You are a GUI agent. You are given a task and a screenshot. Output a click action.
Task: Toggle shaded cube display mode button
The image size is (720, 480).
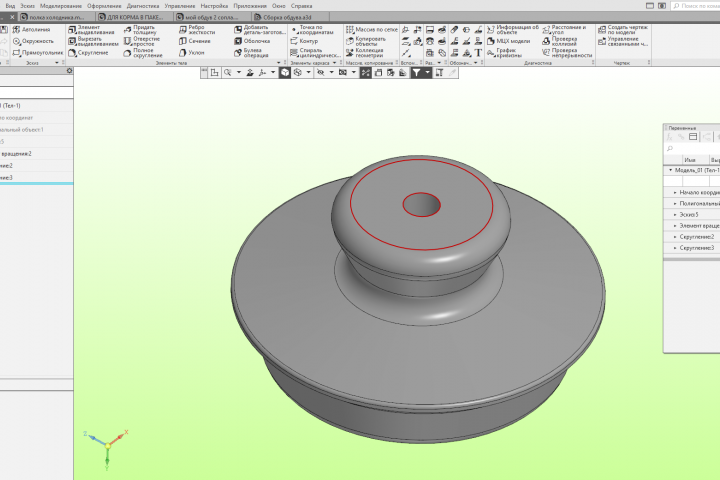tap(285, 73)
